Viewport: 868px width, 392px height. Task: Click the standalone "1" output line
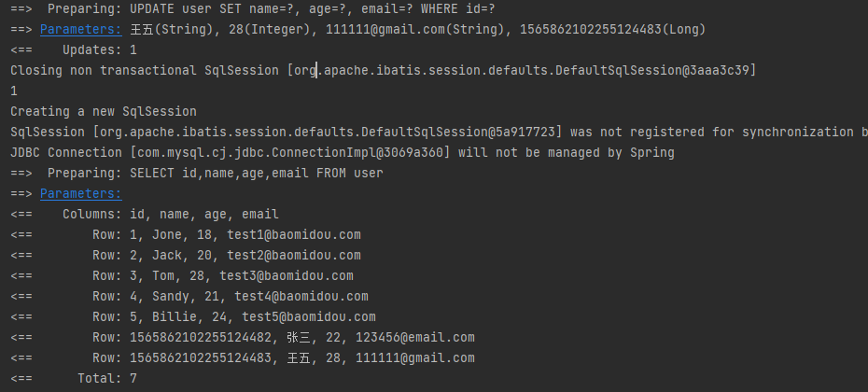[14, 91]
